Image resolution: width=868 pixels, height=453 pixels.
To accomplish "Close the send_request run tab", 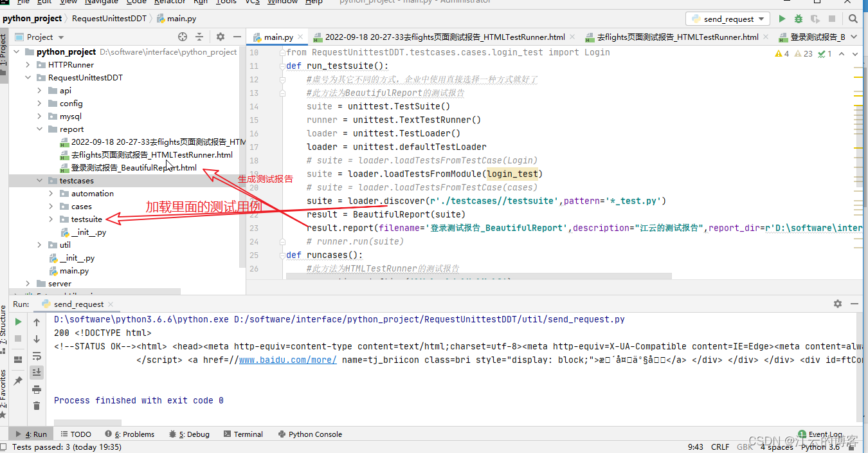I will (x=111, y=304).
